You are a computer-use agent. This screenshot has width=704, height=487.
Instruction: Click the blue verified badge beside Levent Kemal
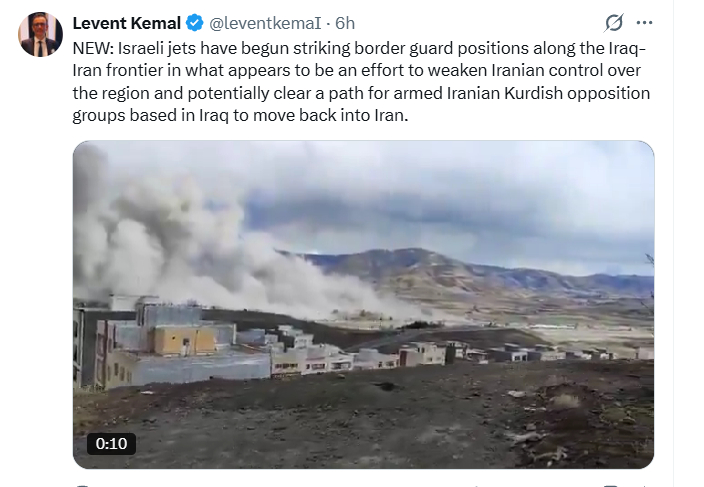[x=194, y=22]
